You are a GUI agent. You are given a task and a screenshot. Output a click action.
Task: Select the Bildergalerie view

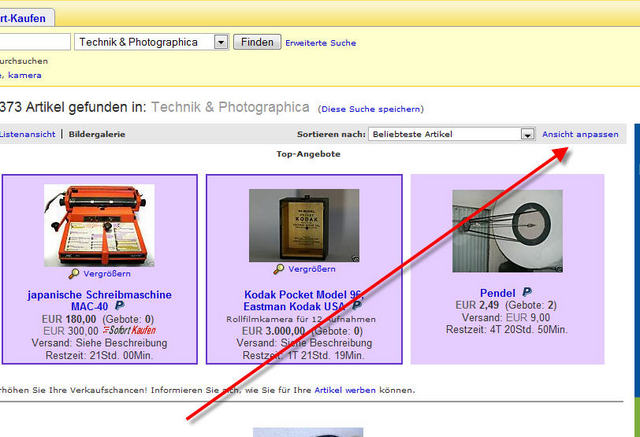(97, 134)
